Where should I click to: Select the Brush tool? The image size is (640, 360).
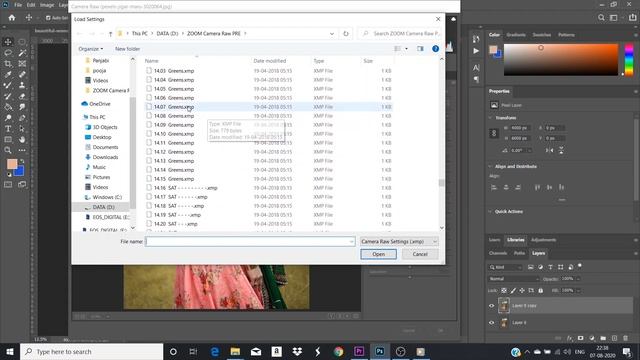pos(8,85)
